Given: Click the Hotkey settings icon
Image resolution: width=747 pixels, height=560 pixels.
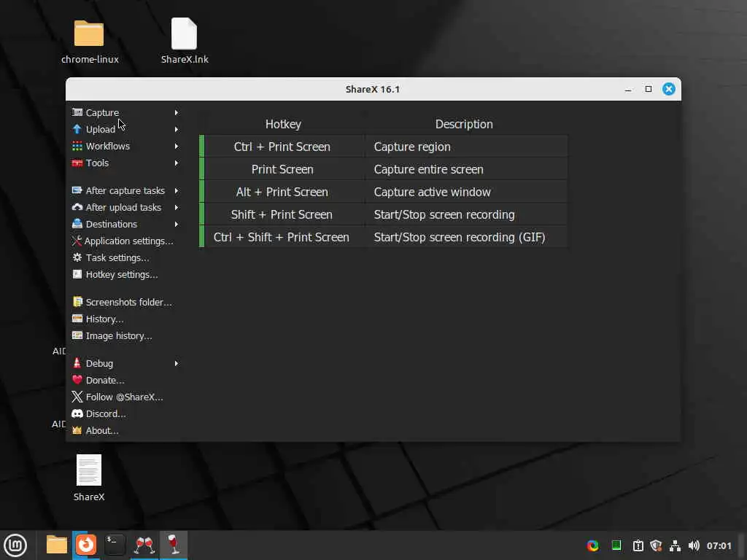Looking at the screenshot, I should [x=77, y=274].
